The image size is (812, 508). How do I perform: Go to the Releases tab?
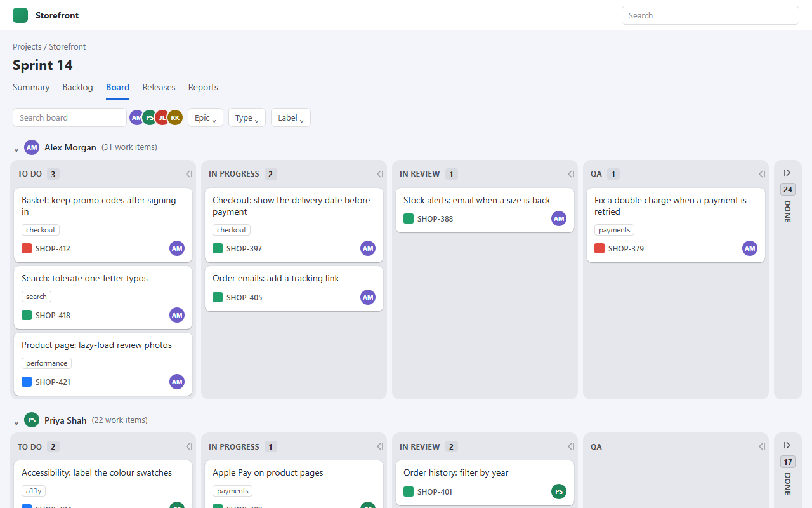[x=159, y=88]
